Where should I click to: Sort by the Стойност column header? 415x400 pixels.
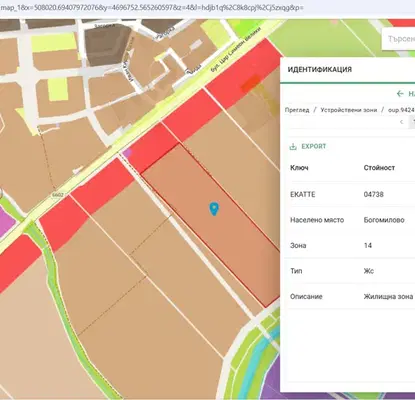pos(379,168)
